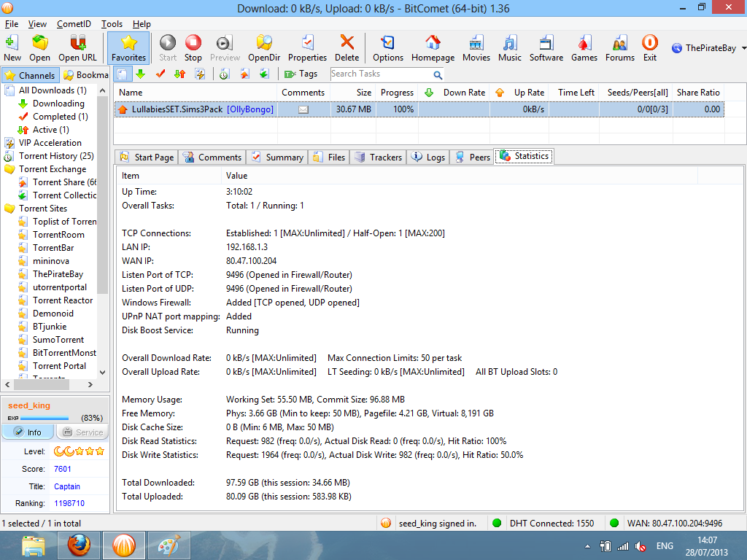Click the Start task toolbar icon
Image resolution: width=747 pixels, height=560 pixels.
[168, 47]
